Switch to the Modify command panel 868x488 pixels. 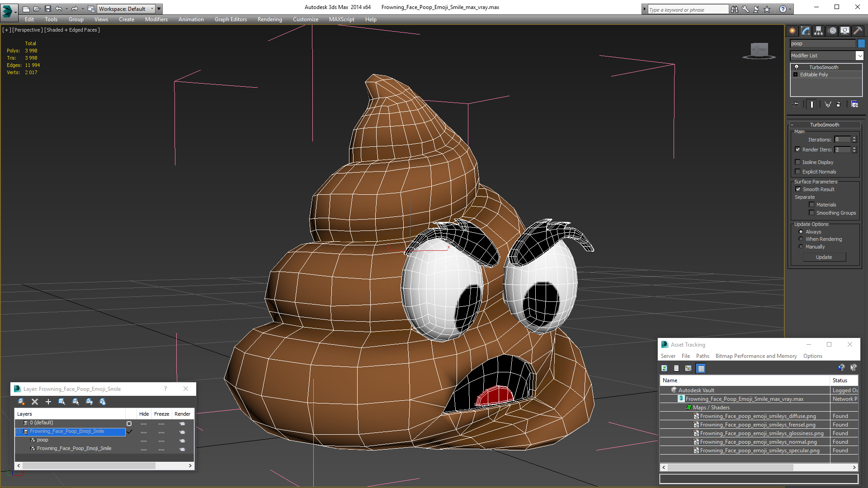click(x=806, y=31)
